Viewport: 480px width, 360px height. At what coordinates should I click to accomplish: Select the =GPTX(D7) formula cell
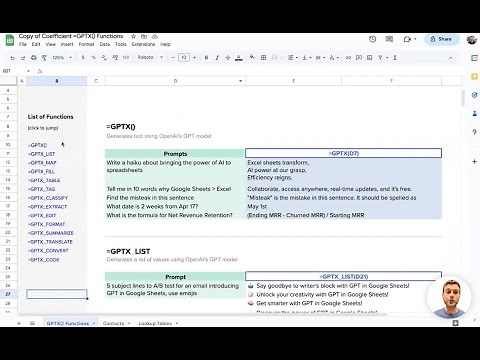[343, 153]
